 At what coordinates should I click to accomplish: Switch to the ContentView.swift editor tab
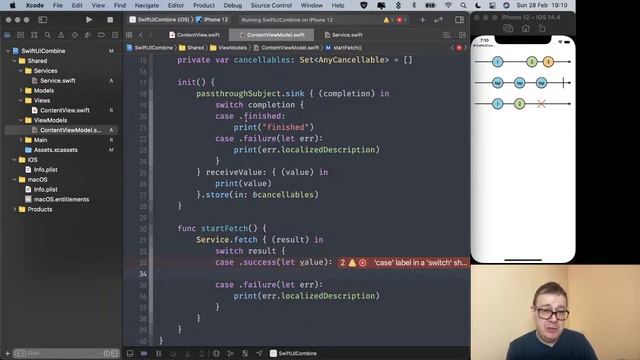pyautogui.click(x=195, y=35)
